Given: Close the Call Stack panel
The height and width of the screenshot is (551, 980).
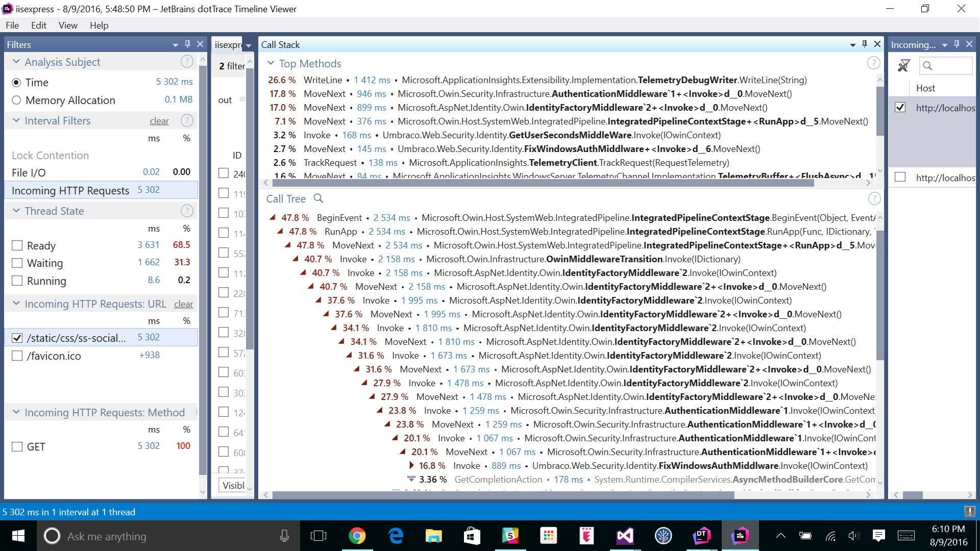Looking at the screenshot, I should tap(877, 44).
